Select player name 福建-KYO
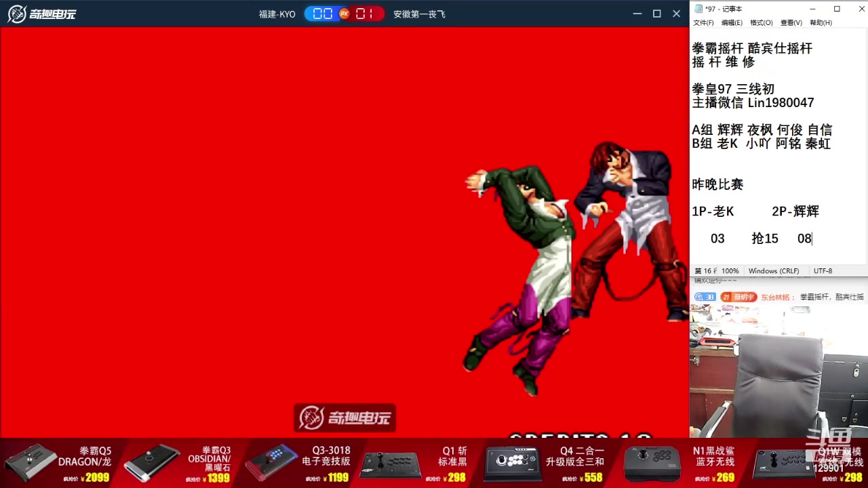Image resolution: width=868 pixels, height=488 pixels. [x=277, y=14]
